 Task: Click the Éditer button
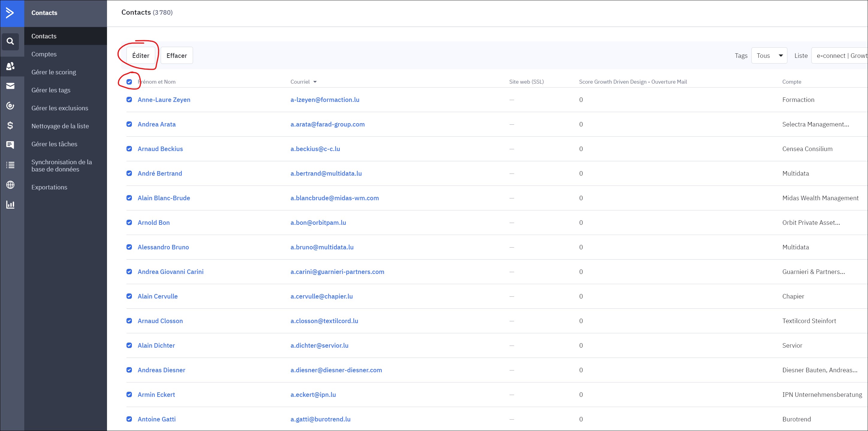pos(141,56)
